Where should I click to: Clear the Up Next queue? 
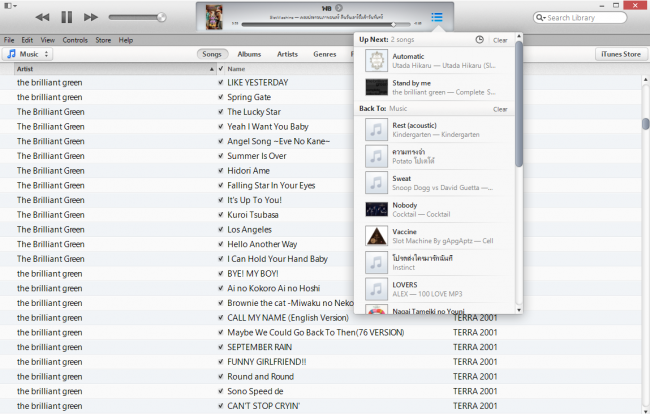[x=500, y=40]
